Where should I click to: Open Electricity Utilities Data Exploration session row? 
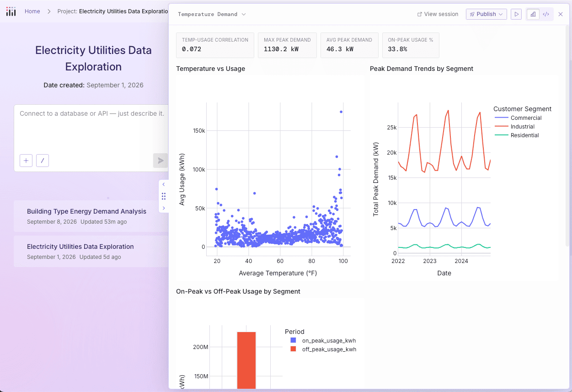pos(91,251)
